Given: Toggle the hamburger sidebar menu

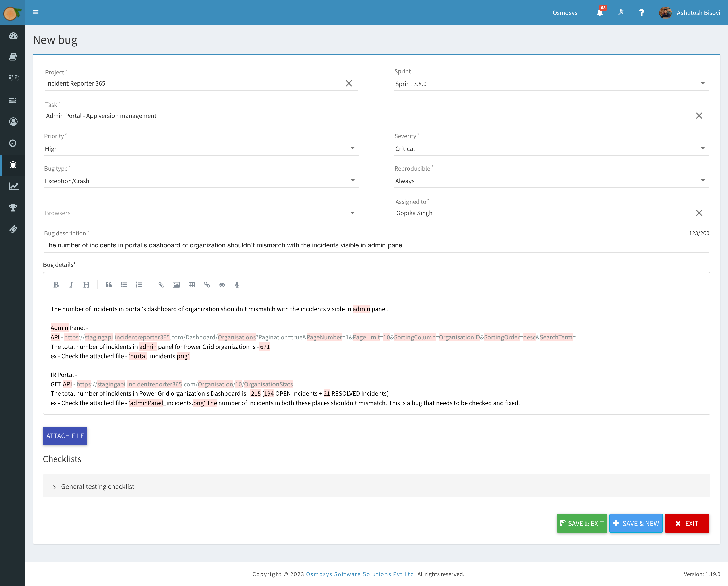Looking at the screenshot, I should pyautogui.click(x=35, y=12).
